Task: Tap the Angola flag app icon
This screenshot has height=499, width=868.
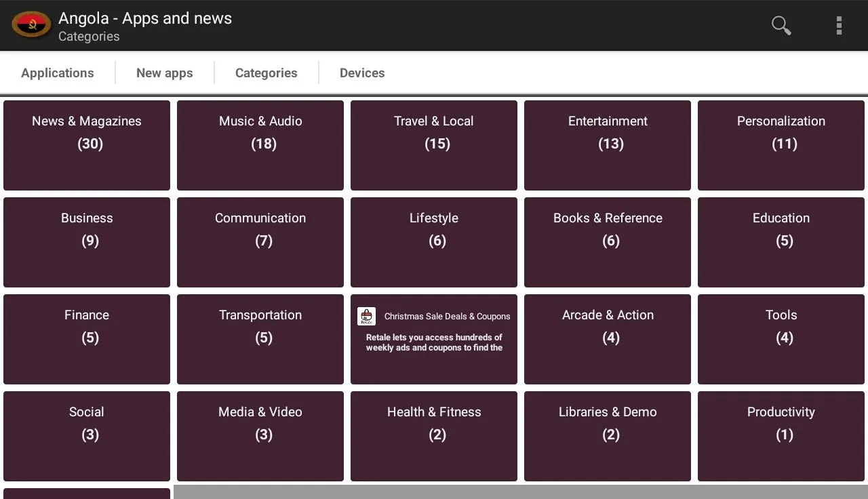Action: point(31,25)
